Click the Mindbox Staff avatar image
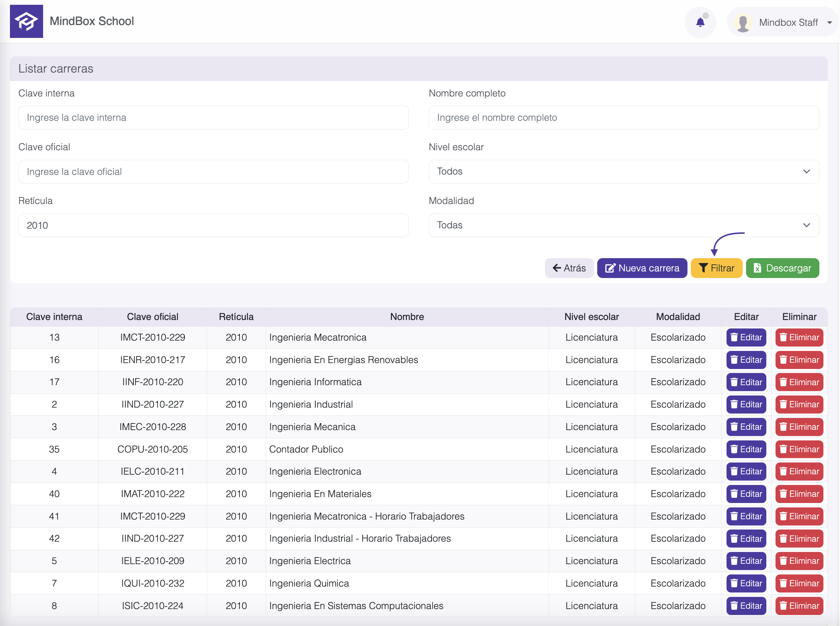Screen dimensions: 840x626 tap(743, 22)
